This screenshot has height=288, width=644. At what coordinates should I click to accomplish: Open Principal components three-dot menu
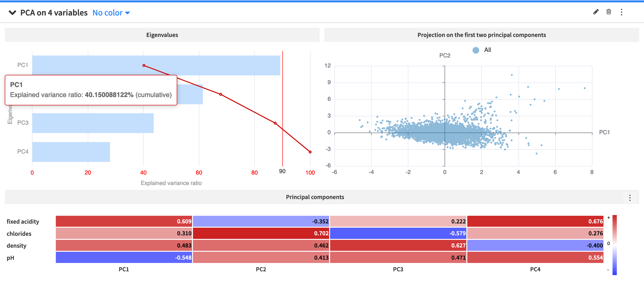click(x=629, y=198)
